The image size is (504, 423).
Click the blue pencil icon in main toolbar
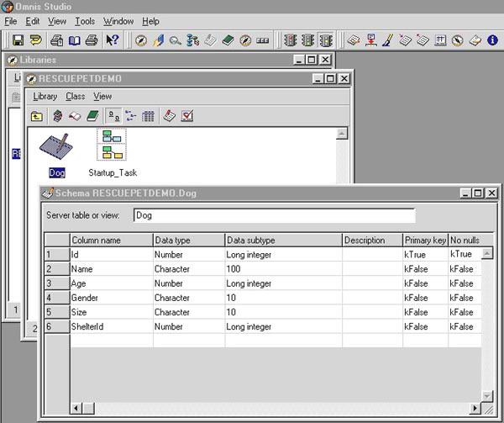pyautogui.click(x=159, y=40)
